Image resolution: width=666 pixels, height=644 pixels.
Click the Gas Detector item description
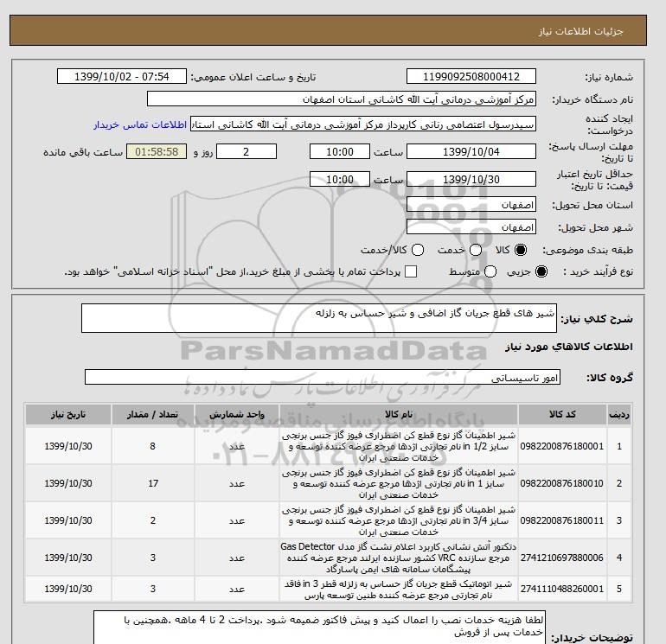coord(399,558)
